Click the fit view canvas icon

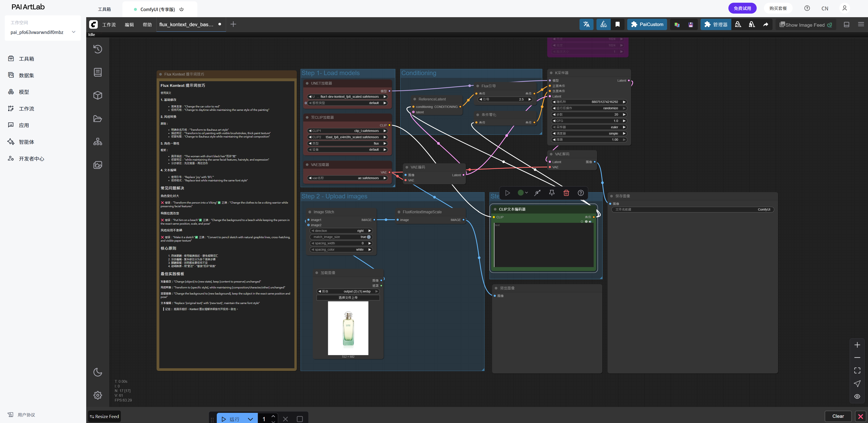[857, 371]
